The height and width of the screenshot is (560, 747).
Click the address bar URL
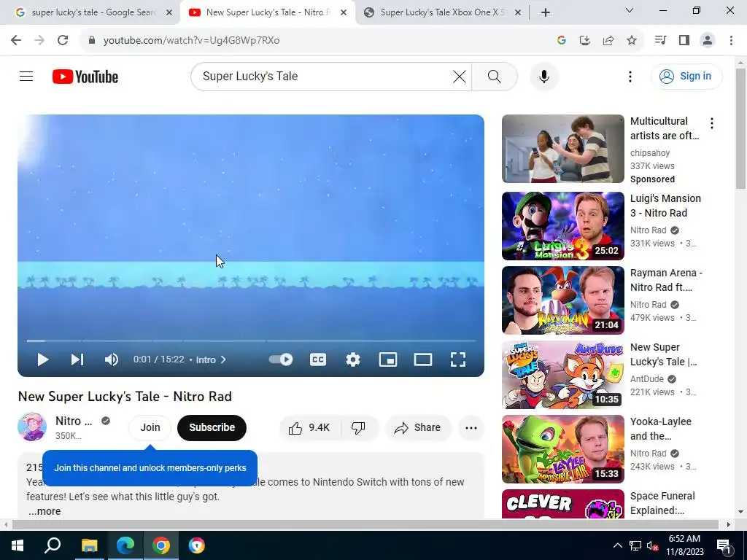[192, 41]
